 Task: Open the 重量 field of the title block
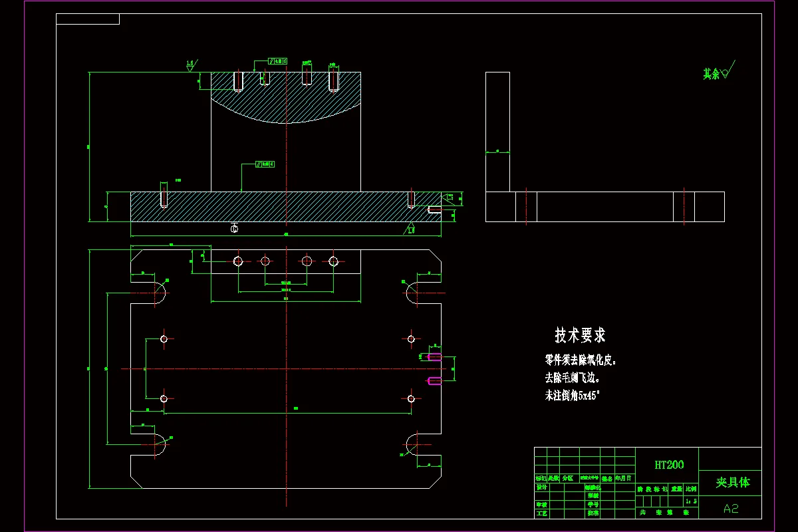pos(676,489)
